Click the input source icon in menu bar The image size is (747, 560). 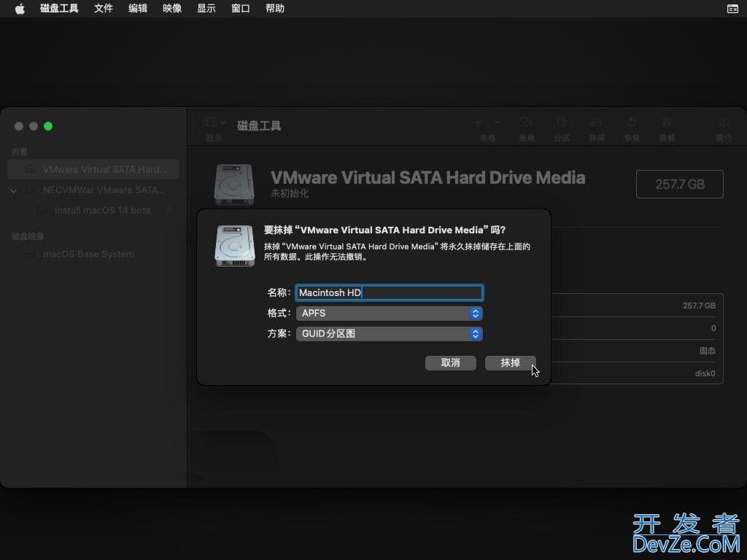pos(732,9)
